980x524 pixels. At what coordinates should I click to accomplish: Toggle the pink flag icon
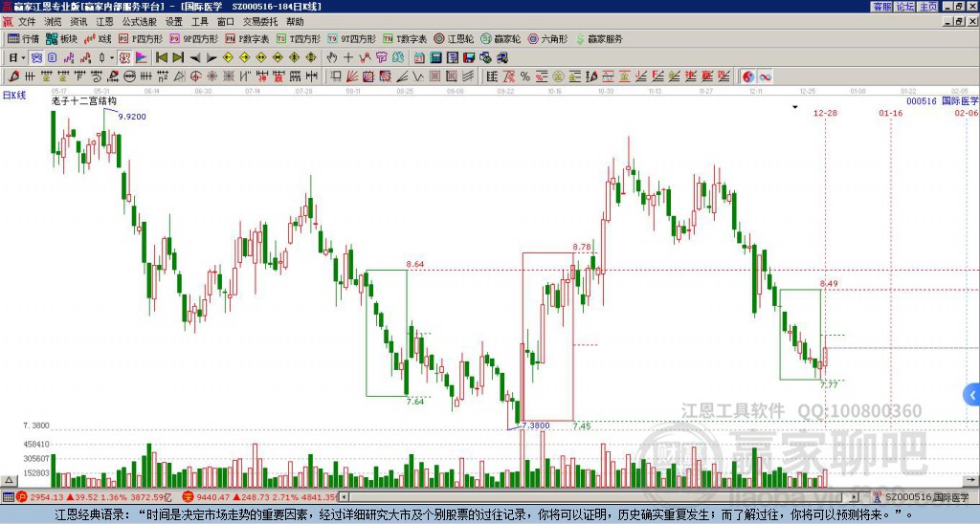(142, 58)
